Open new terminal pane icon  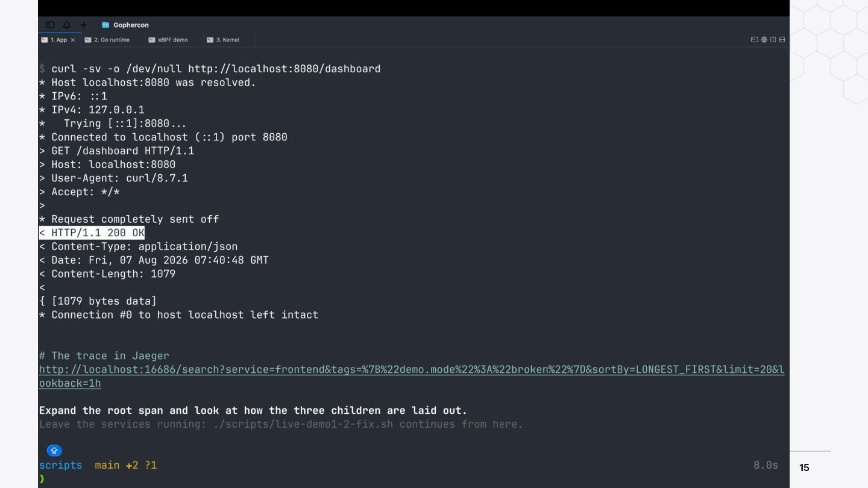755,40
